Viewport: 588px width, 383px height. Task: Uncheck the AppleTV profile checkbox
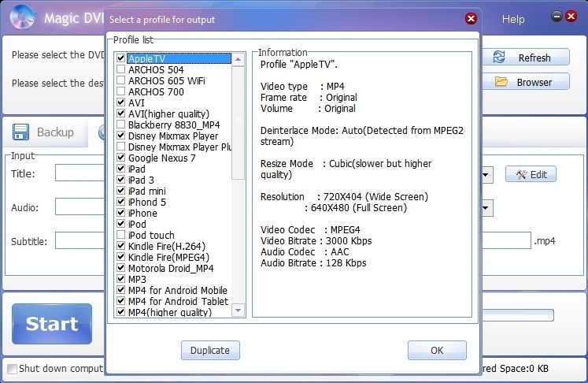120,58
